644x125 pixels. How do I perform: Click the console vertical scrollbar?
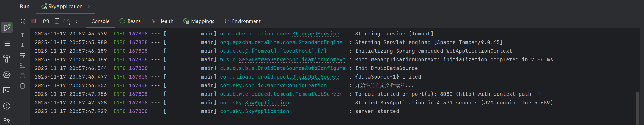click(637, 108)
